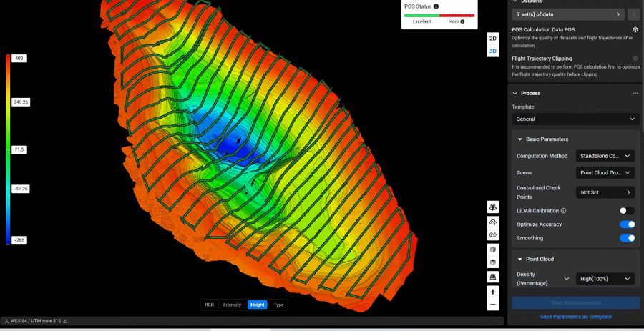The image size is (644, 331).
Task: Click the LiDAR Calibration info icon
Action: [564, 211]
